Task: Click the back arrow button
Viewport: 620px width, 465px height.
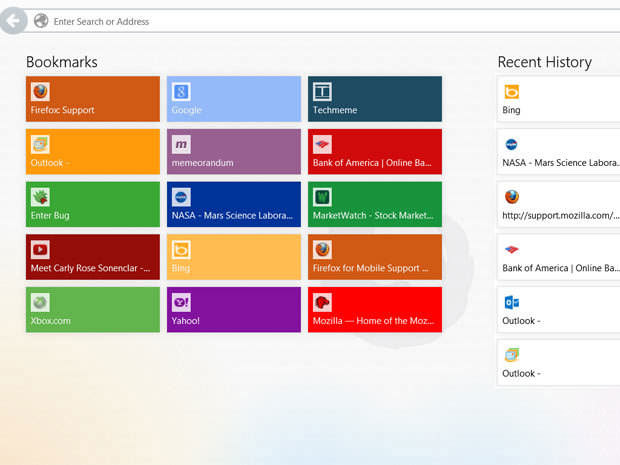Action: [x=13, y=20]
